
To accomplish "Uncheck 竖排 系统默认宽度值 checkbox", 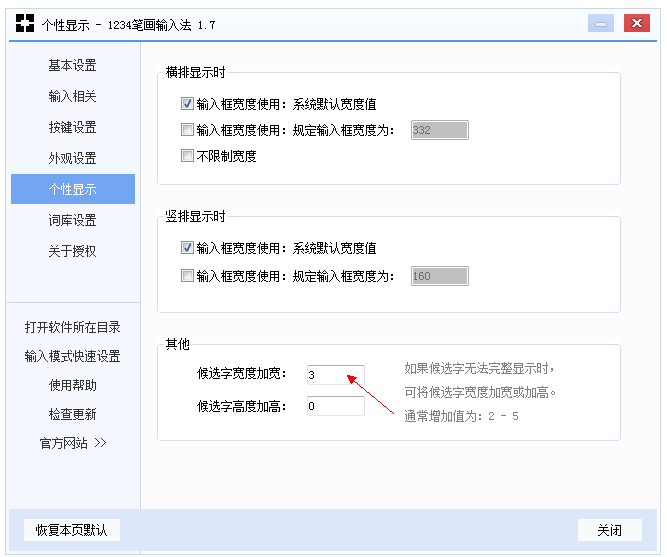I will (x=187, y=247).
